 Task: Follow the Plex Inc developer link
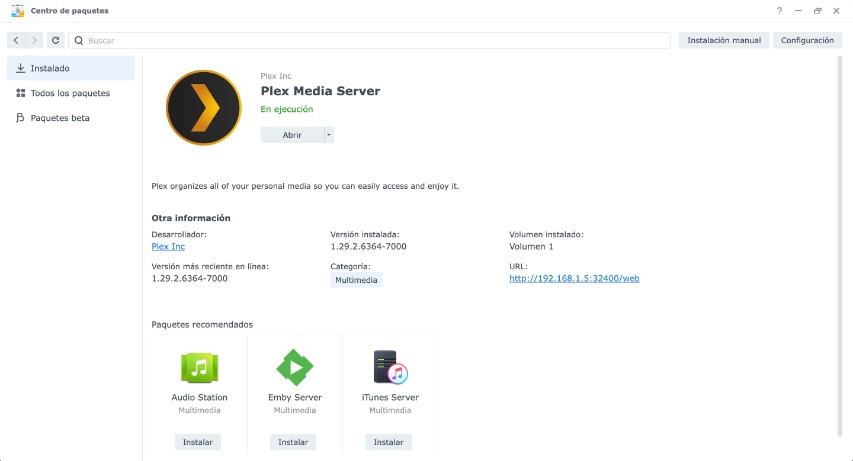[x=168, y=247]
